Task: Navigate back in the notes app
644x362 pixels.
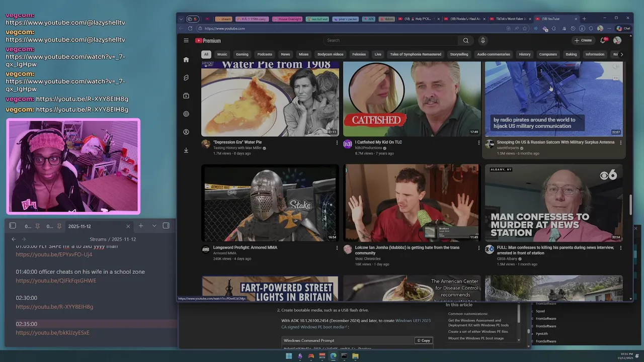Action: pos(14,239)
